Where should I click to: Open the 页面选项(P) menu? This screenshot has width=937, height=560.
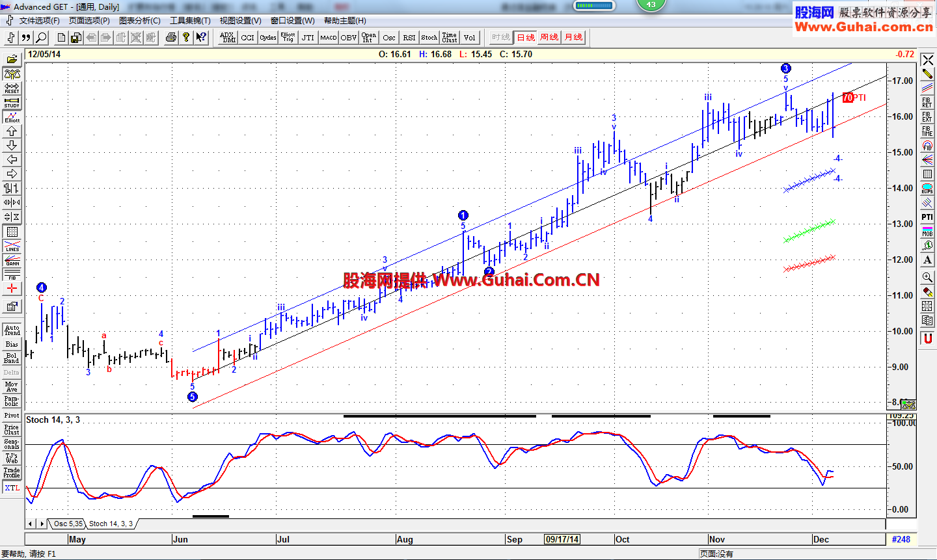tap(89, 21)
